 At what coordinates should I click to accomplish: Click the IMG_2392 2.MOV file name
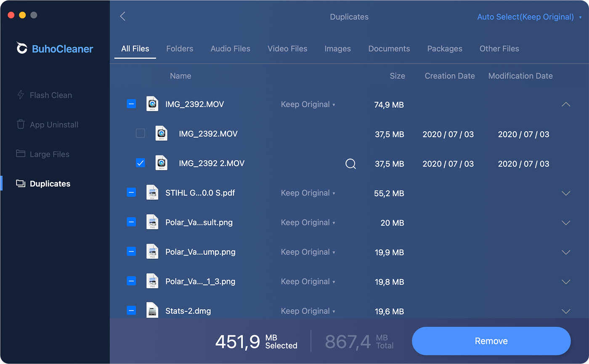click(212, 163)
